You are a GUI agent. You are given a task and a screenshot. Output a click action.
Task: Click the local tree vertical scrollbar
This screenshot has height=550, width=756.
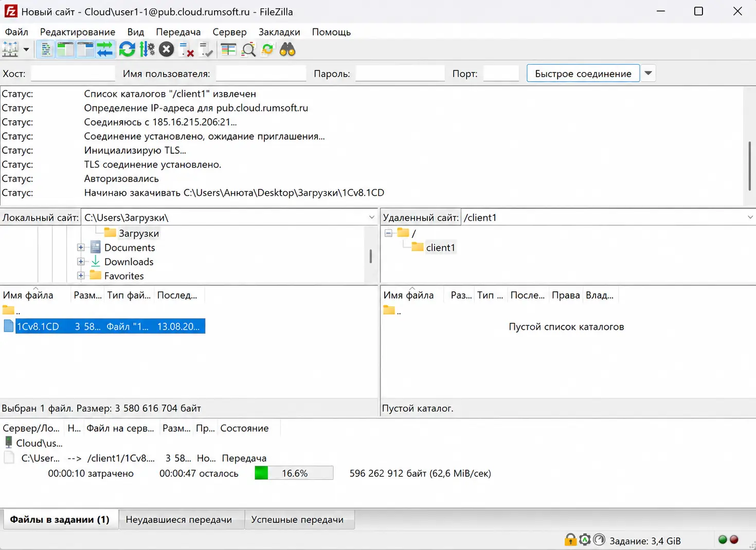coord(370,255)
